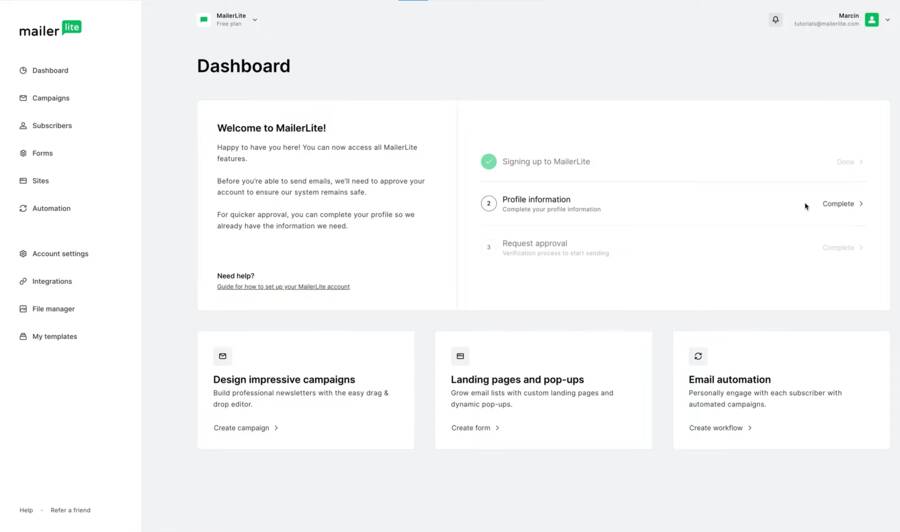
Task: Click the step 2 circle for Profile information
Action: click(x=488, y=203)
